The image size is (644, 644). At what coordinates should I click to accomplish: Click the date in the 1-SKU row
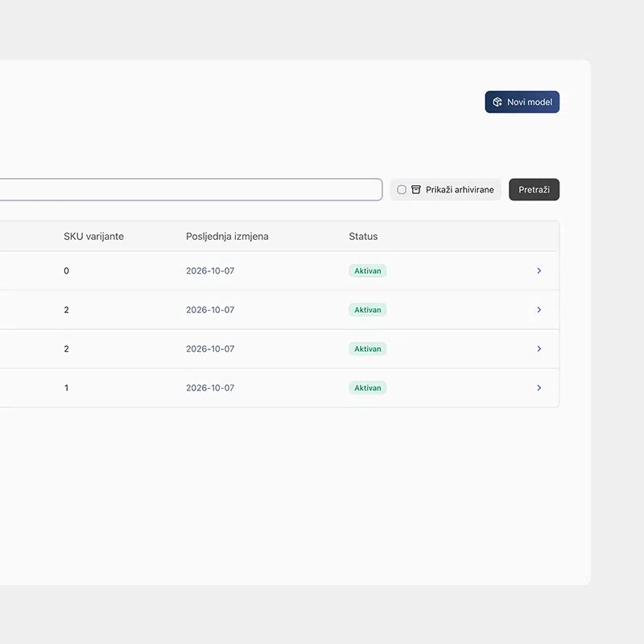click(210, 388)
